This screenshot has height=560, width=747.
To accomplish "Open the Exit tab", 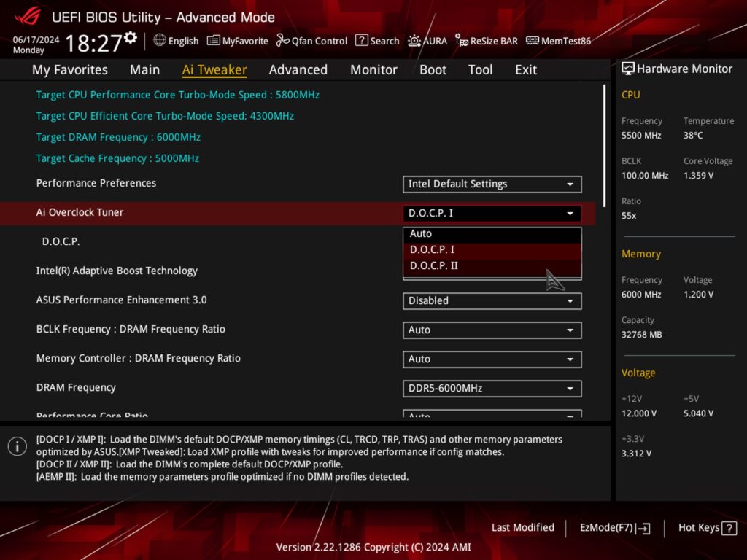I will [x=526, y=69].
